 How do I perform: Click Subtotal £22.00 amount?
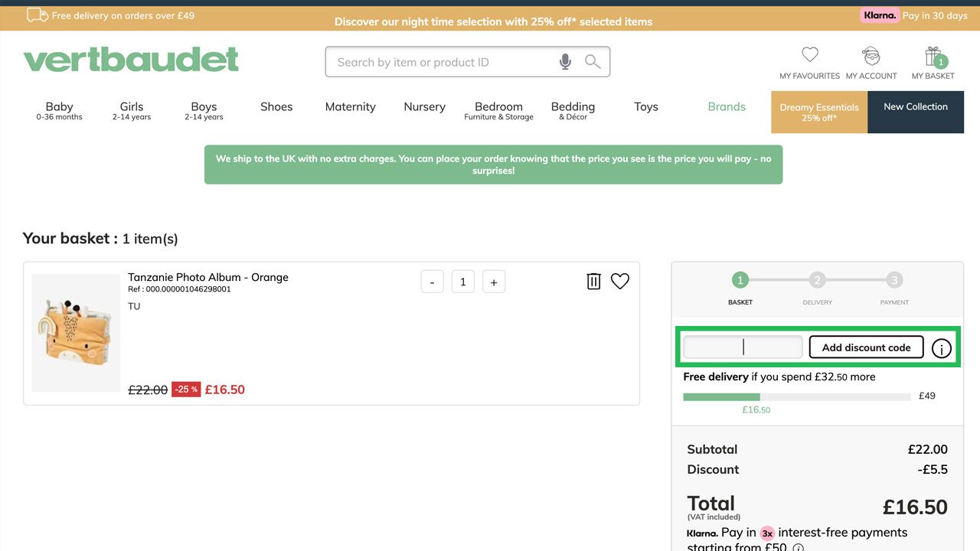coord(928,449)
